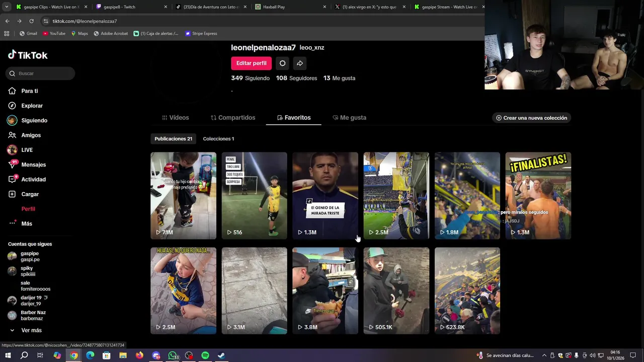Open the 516 views penalty kick video
The height and width of the screenshot is (362, 644).
(254, 196)
